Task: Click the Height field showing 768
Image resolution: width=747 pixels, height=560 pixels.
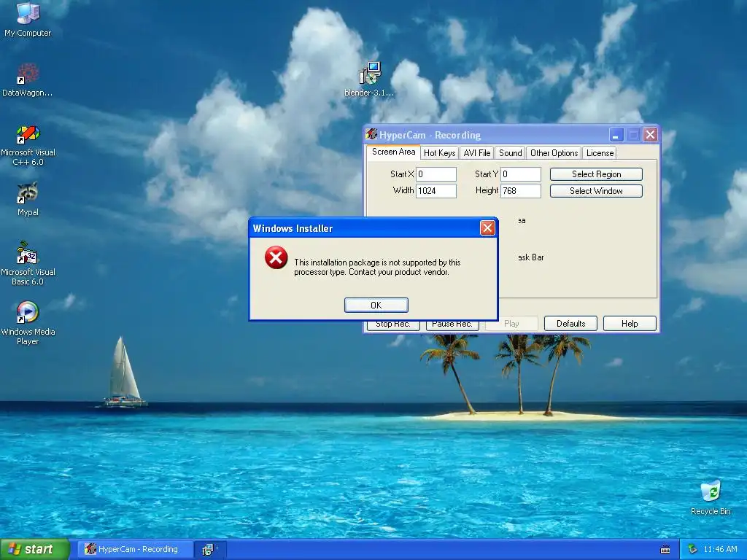Action: point(521,191)
